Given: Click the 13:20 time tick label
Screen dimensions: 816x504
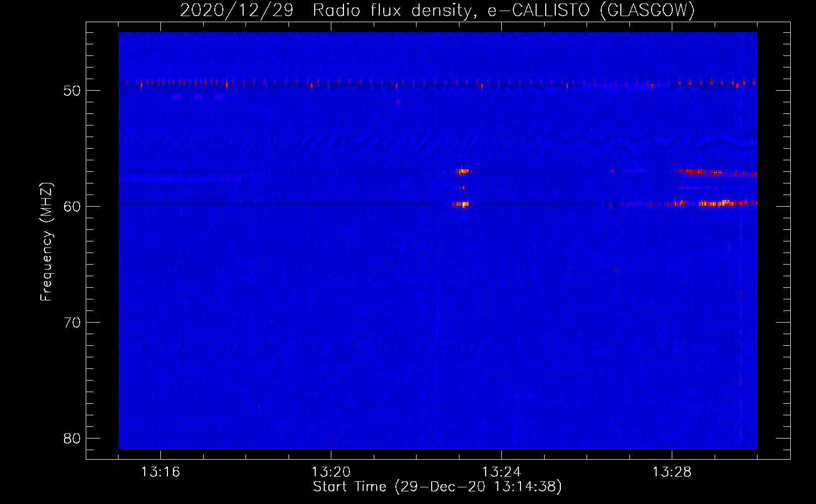Looking at the screenshot, I should click(x=331, y=472).
